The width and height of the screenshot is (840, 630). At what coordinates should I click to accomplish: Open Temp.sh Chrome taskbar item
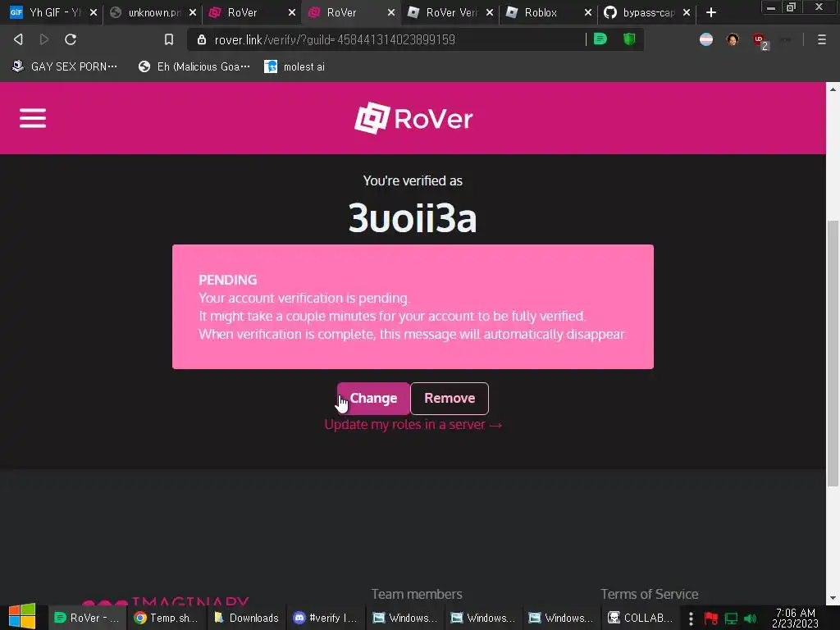tap(167, 618)
